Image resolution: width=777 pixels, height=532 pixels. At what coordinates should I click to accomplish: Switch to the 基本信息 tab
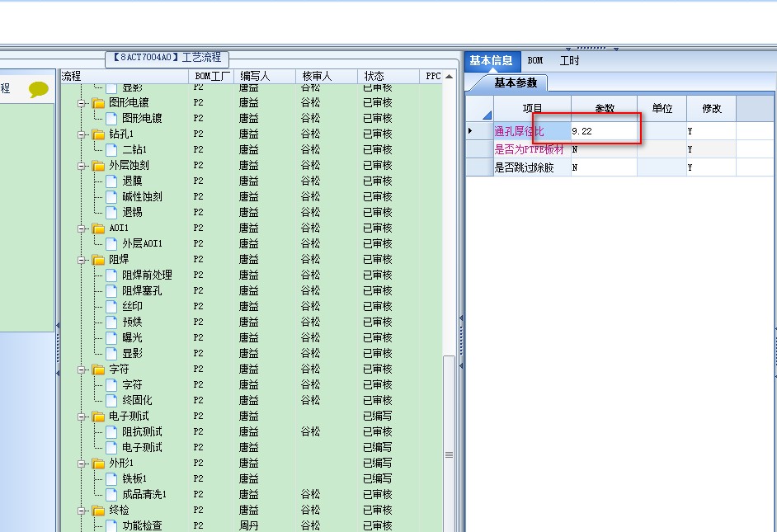click(492, 61)
